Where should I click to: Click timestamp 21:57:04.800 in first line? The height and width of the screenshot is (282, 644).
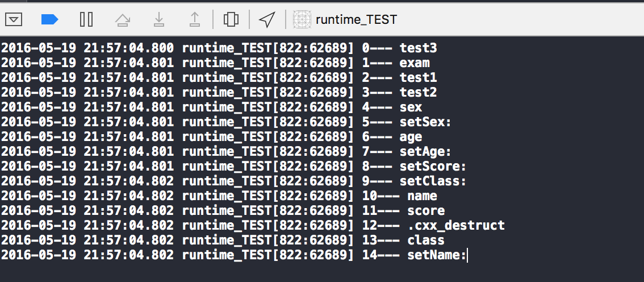pyautogui.click(x=128, y=48)
